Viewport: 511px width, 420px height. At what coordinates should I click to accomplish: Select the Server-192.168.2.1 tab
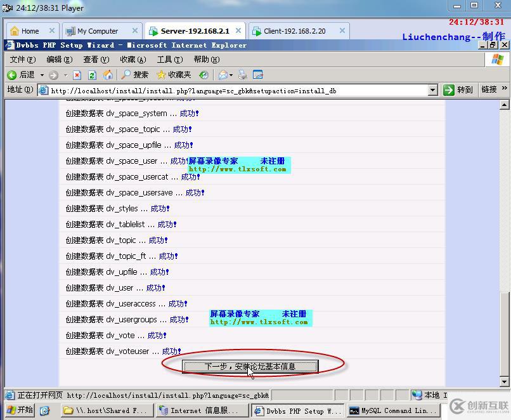pyautogui.click(x=195, y=31)
